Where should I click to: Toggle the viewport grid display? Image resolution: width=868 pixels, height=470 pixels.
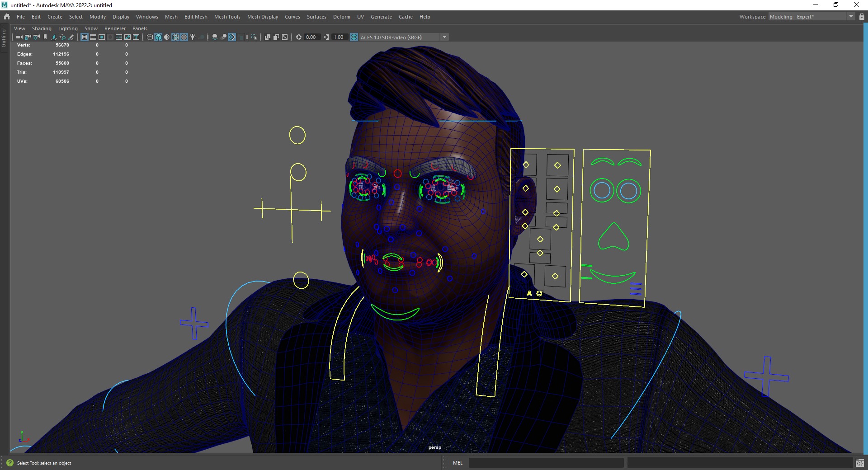click(x=85, y=37)
